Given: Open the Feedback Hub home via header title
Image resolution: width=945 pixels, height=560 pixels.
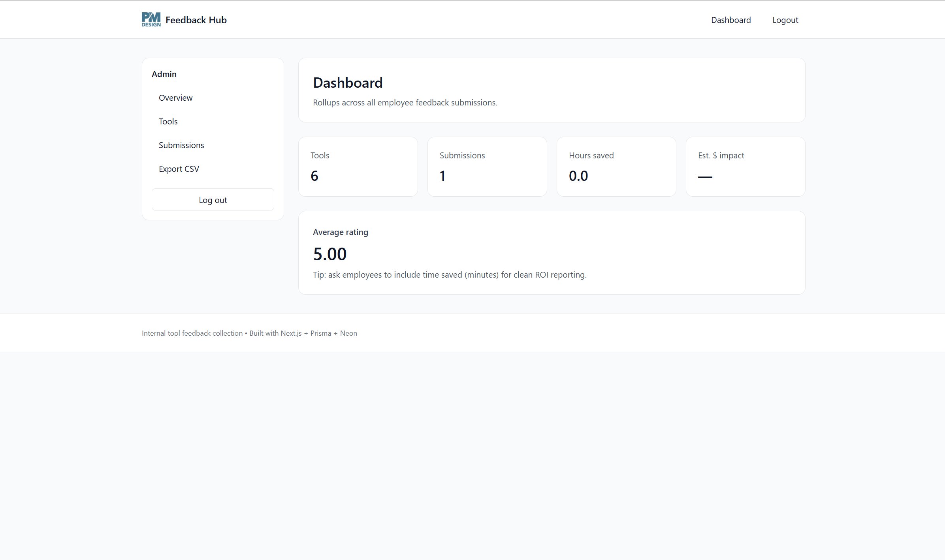Looking at the screenshot, I should click(x=196, y=20).
